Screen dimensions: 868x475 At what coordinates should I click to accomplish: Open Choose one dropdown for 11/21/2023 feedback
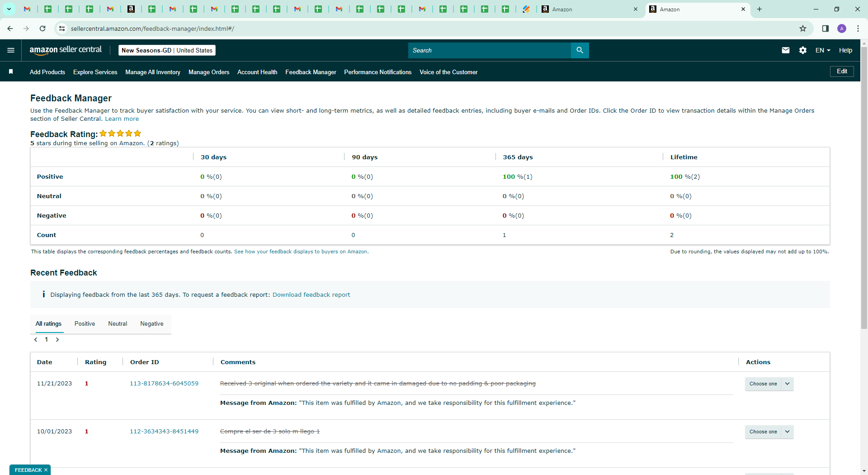(x=769, y=384)
